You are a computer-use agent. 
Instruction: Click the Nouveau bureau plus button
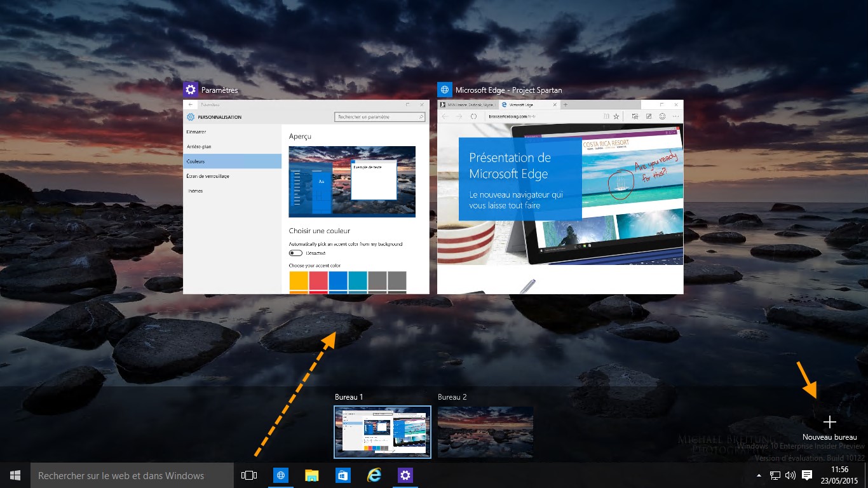click(829, 423)
